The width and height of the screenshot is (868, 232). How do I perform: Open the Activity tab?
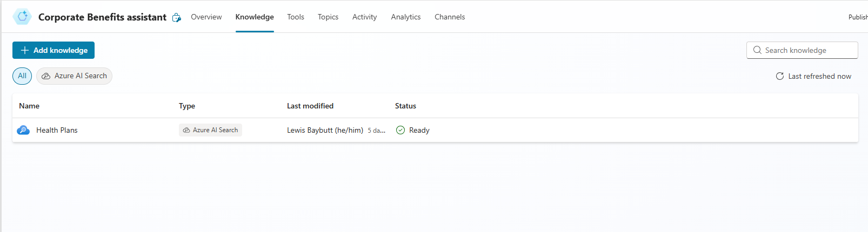coord(365,17)
